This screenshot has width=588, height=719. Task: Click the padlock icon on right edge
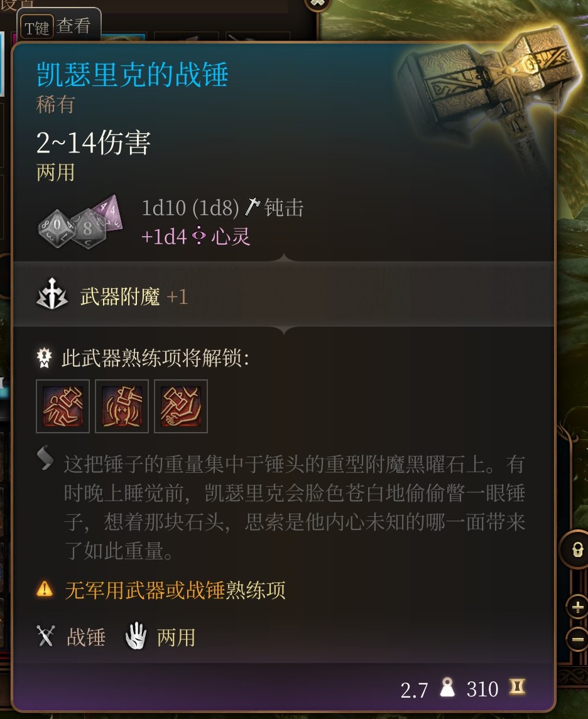click(x=577, y=549)
